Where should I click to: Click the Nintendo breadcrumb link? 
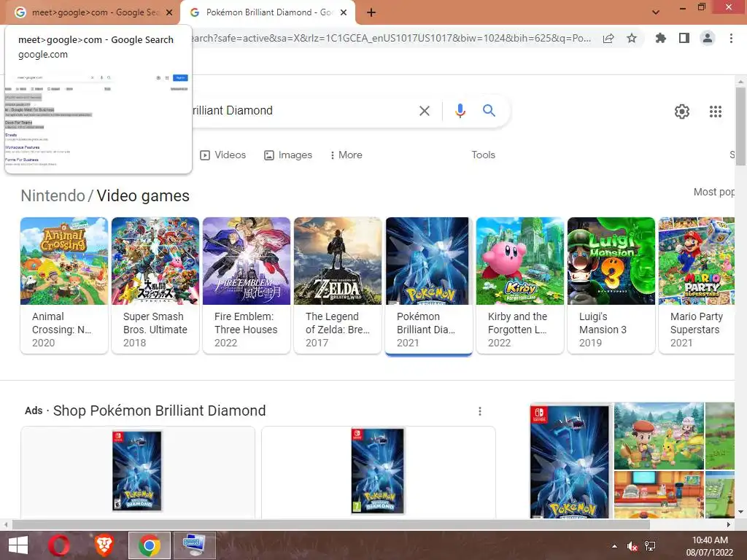pyautogui.click(x=53, y=195)
